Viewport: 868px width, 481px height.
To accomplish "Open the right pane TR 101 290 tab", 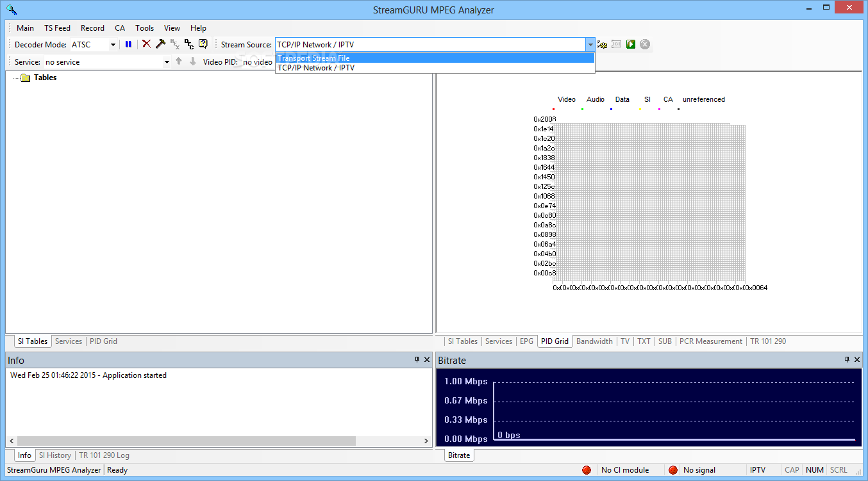I will 768,341.
